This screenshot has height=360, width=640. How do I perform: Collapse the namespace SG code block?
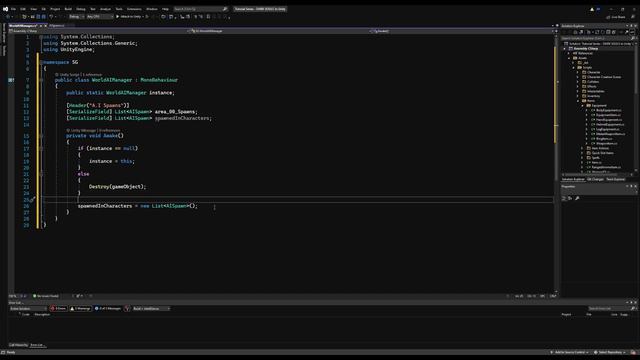41,62
